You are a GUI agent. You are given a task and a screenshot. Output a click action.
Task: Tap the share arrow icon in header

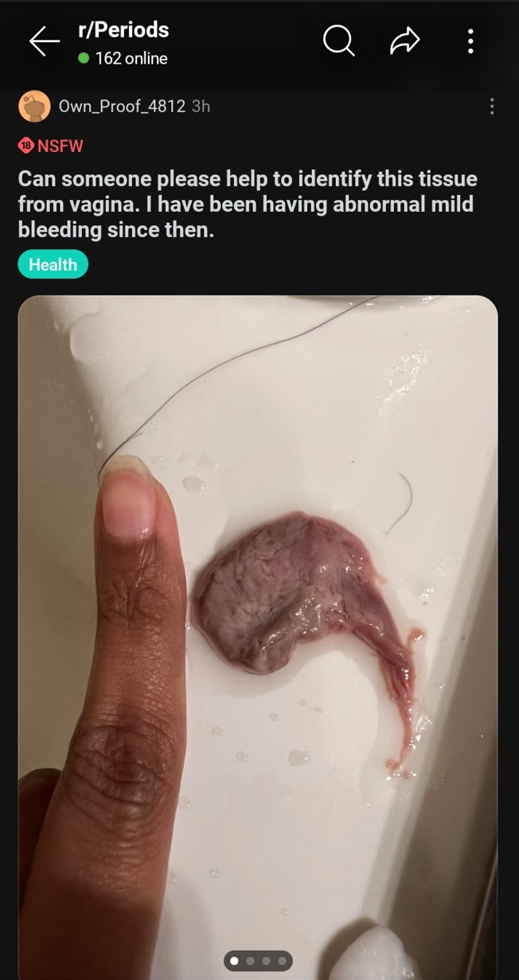[404, 41]
